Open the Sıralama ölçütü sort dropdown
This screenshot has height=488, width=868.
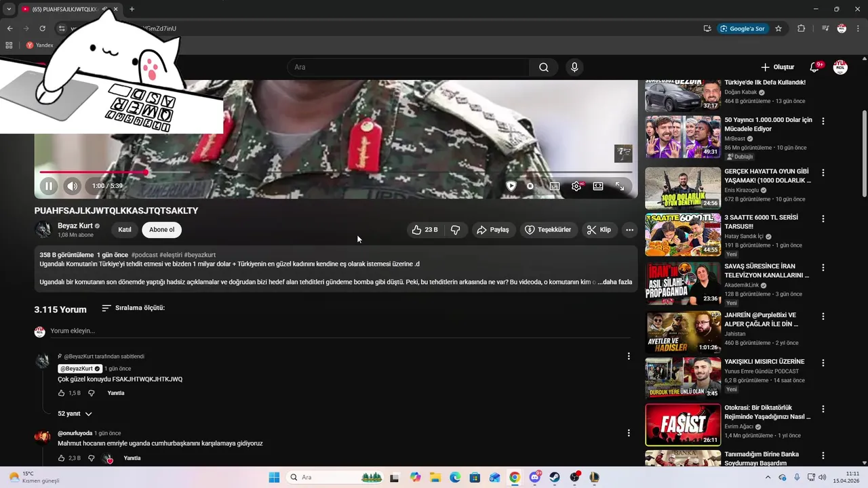[x=133, y=308]
